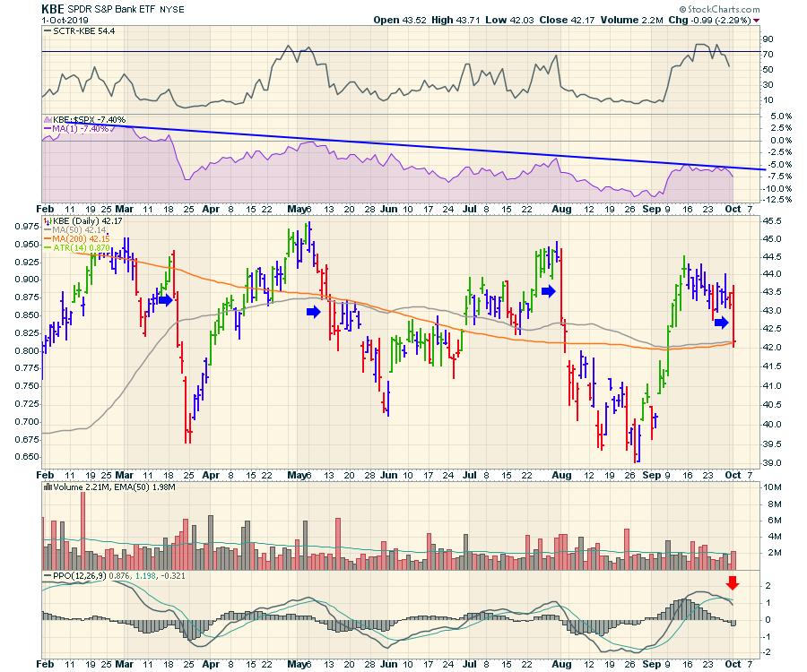807x672 pixels.
Task: Click the May label above the price panel
Action: tap(297, 210)
